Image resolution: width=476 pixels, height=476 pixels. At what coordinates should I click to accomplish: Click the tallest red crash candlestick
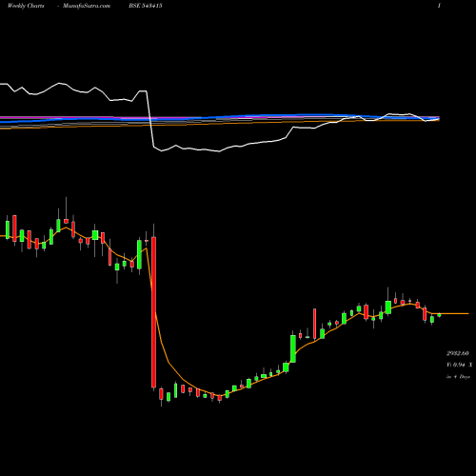click(x=153, y=312)
